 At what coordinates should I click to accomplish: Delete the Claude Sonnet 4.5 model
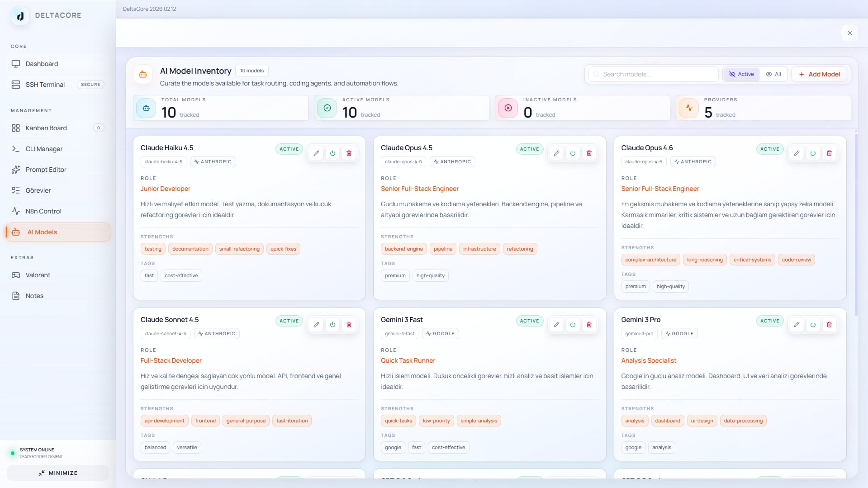click(x=349, y=324)
